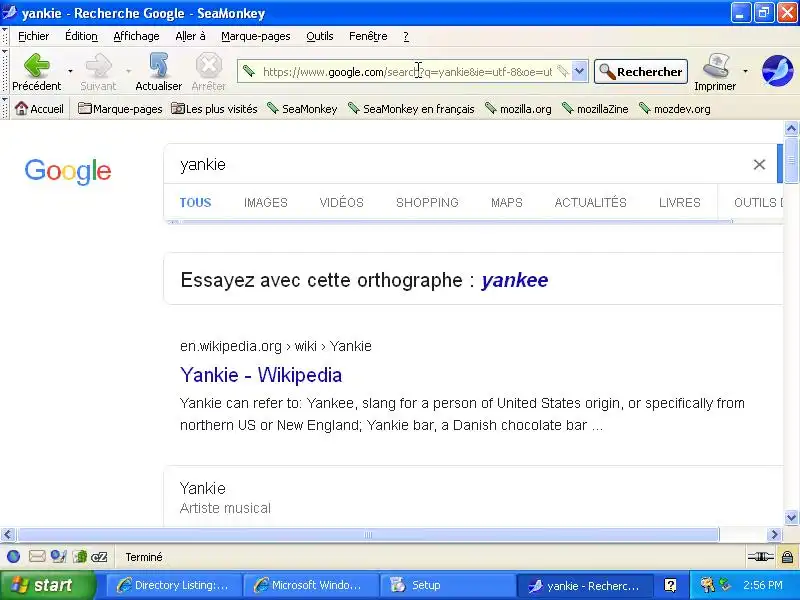Image resolution: width=800 pixels, height=600 pixels.
Task: Click the site identity icon in address bar
Action: pos(249,71)
